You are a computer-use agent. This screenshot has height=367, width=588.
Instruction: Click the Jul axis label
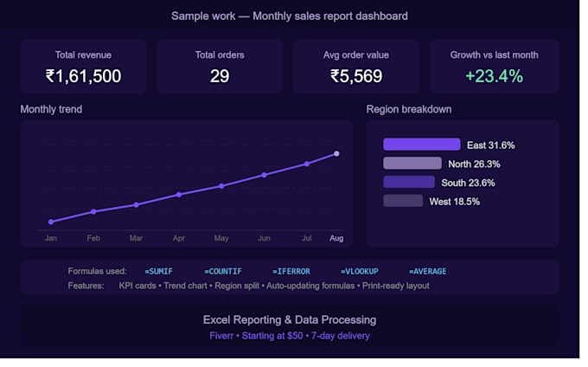[x=307, y=238]
